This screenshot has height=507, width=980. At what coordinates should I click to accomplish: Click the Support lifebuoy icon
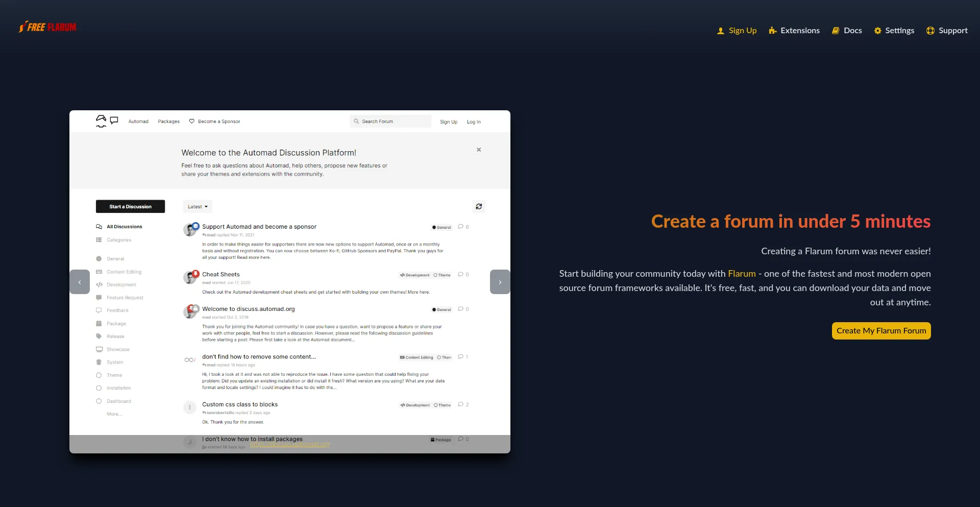930,31
